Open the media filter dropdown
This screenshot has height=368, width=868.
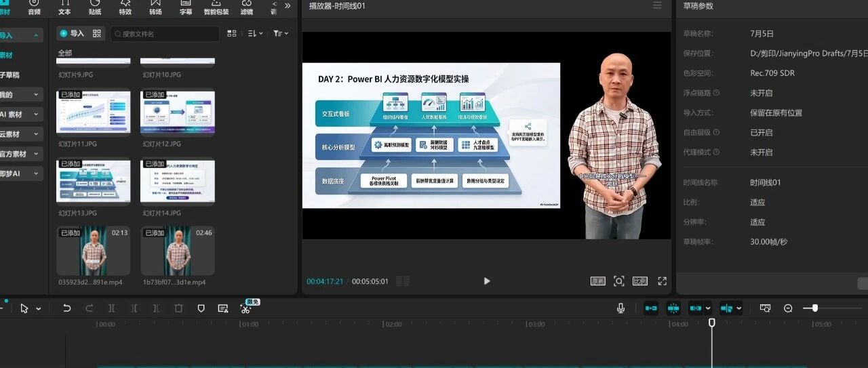(x=280, y=33)
